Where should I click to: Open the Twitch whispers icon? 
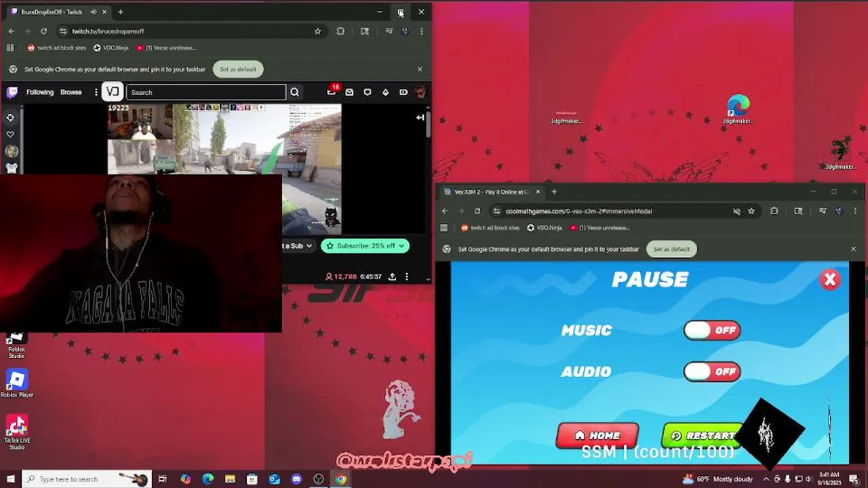pyautogui.click(x=368, y=92)
